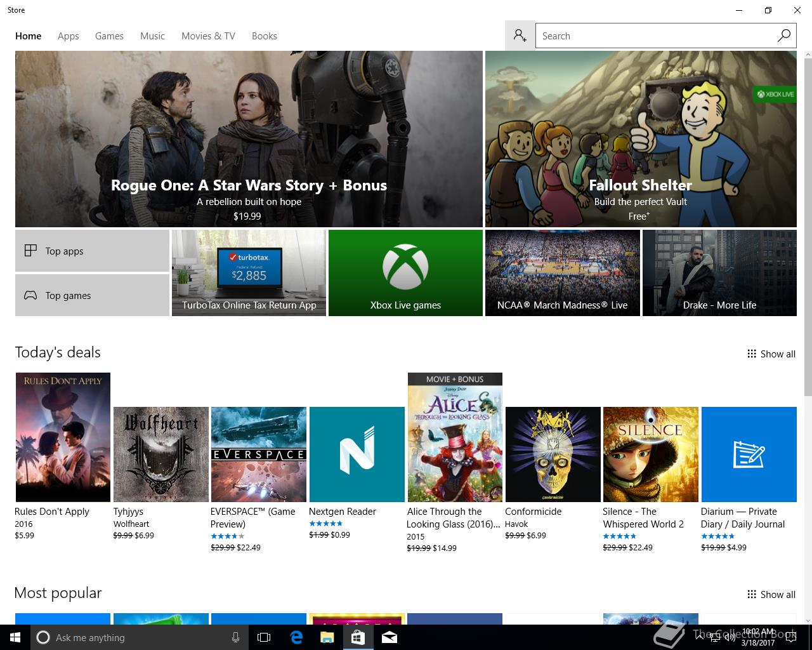The image size is (812, 650).
Task: Click the Most popular heading
Action: [x=58, y=593]
